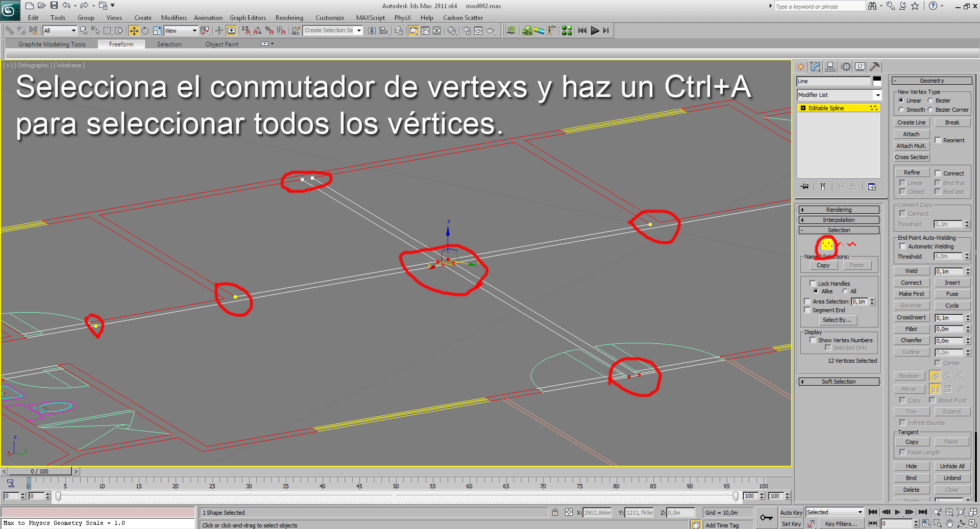
Task: Click the Select and Link chain icon
Action: [x=9, y=31]
